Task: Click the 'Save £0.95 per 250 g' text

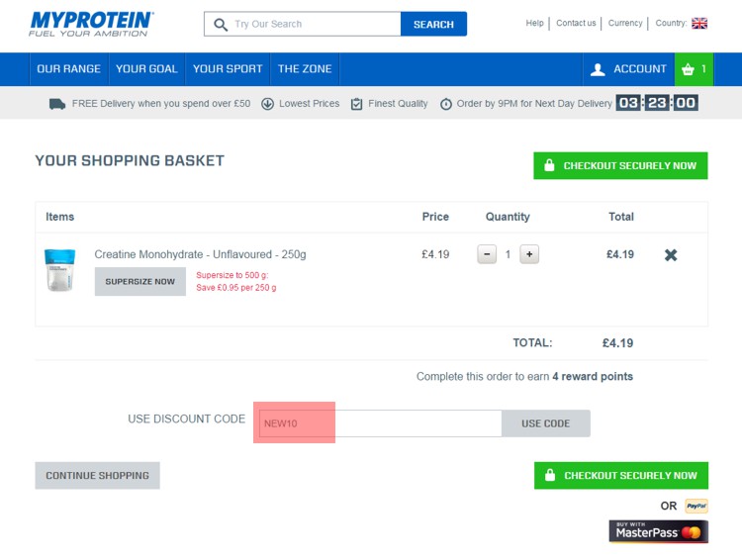Action: click(236, 287)
